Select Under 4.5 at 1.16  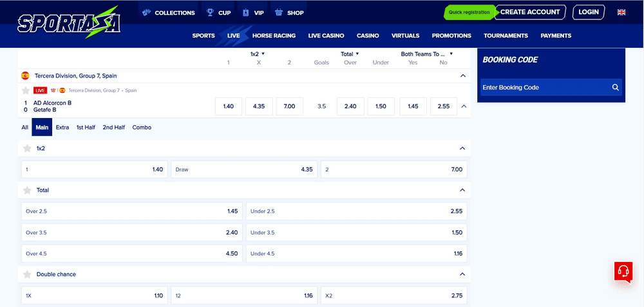tap(357, 253)
